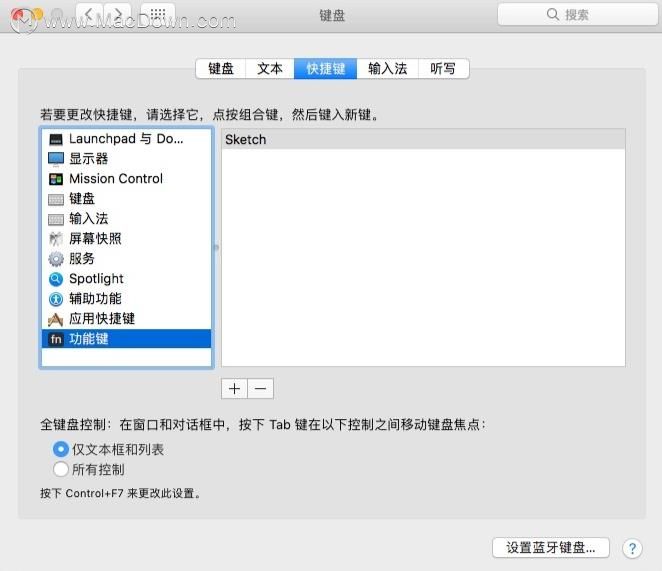Click the Mission Control icon

pyautogui.click(x=56, y=179)
